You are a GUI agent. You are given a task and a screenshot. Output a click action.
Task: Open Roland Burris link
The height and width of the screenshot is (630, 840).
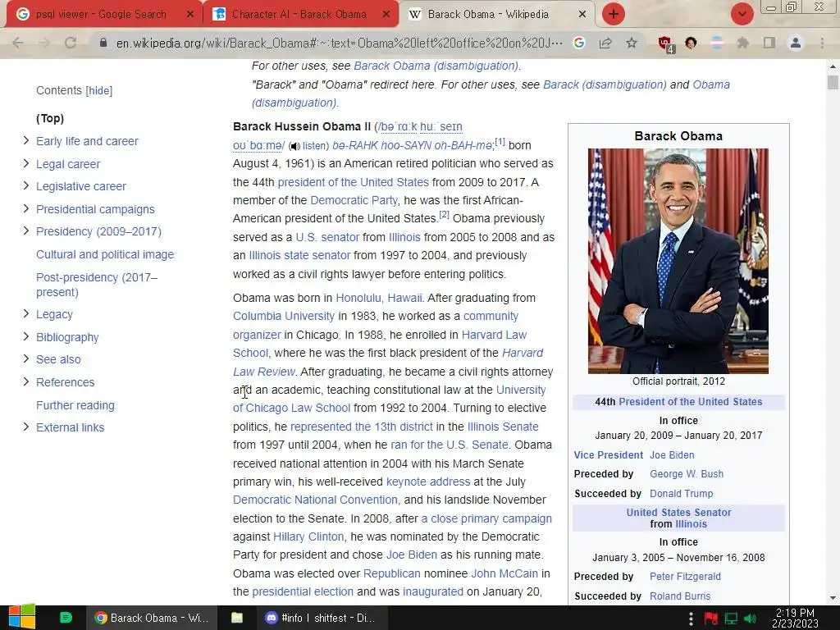pyautogui.click(x=680, y=596)
